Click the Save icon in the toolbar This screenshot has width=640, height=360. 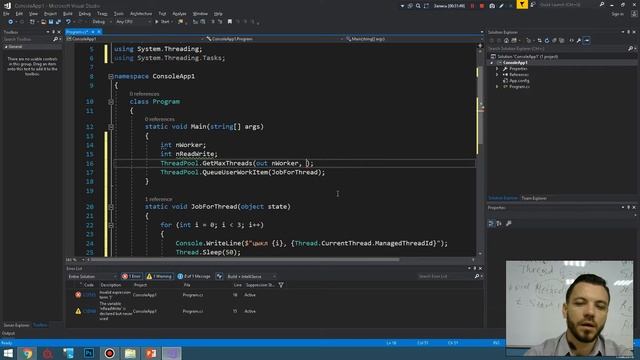[51, 22]
